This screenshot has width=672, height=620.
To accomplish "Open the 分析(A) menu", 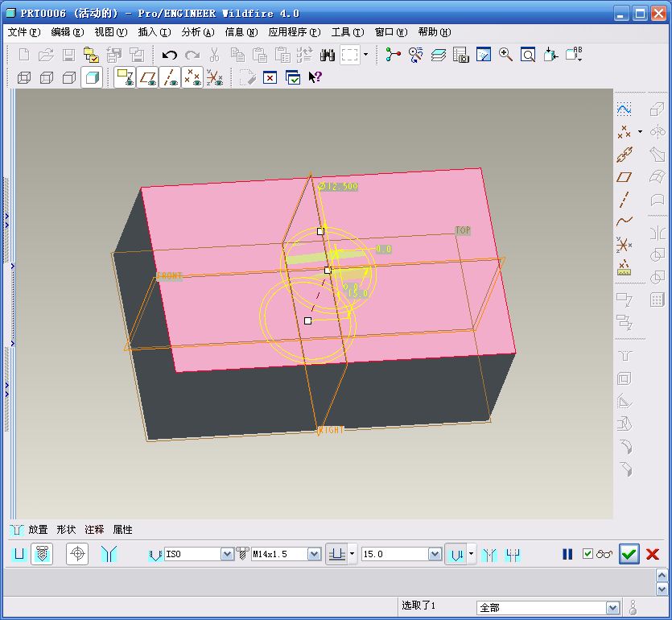I will point(197,32).
